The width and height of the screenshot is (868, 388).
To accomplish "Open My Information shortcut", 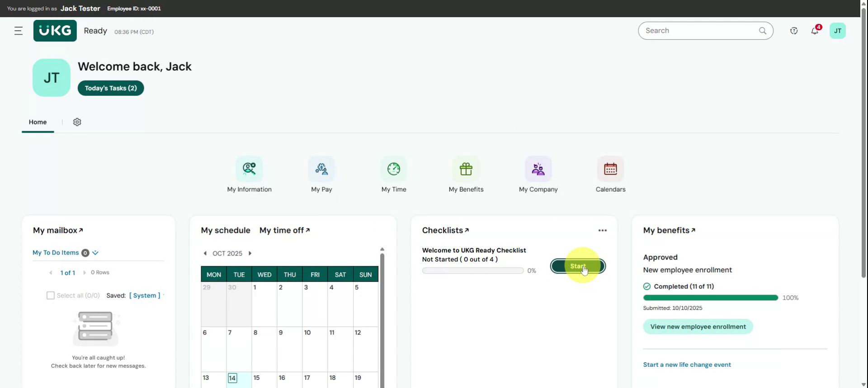I will 249,175.
